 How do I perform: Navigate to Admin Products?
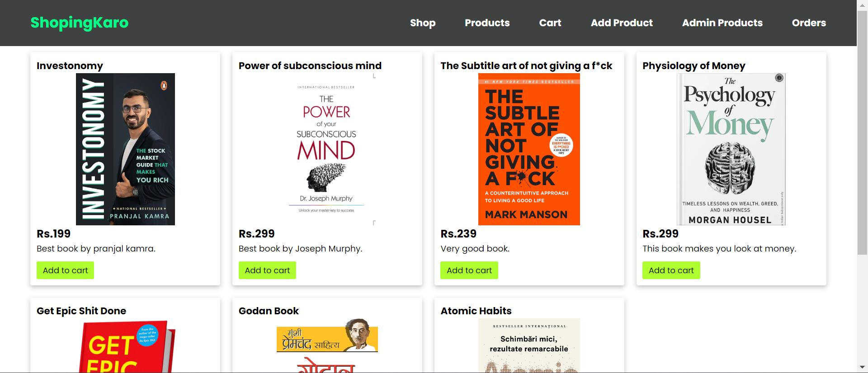(722, 23)
